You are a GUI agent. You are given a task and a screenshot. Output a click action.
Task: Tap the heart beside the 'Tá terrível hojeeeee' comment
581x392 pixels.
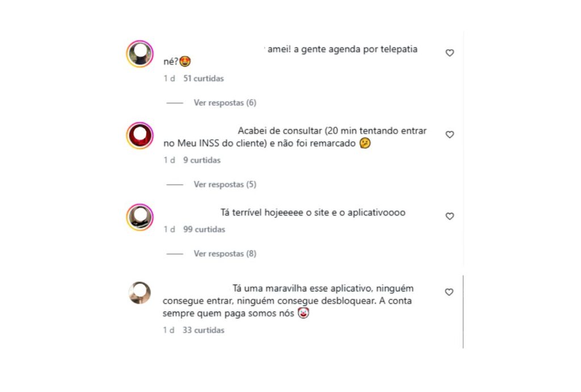pos(449,216)
